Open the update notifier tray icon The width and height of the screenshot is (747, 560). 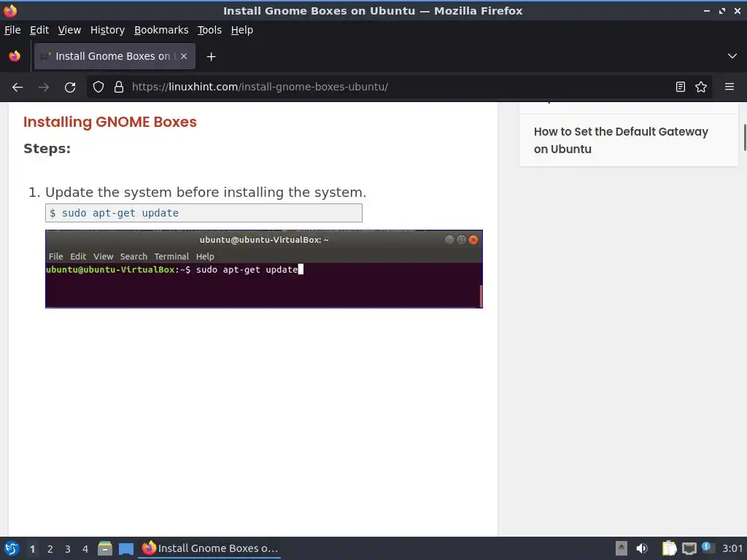pos(708,548)
